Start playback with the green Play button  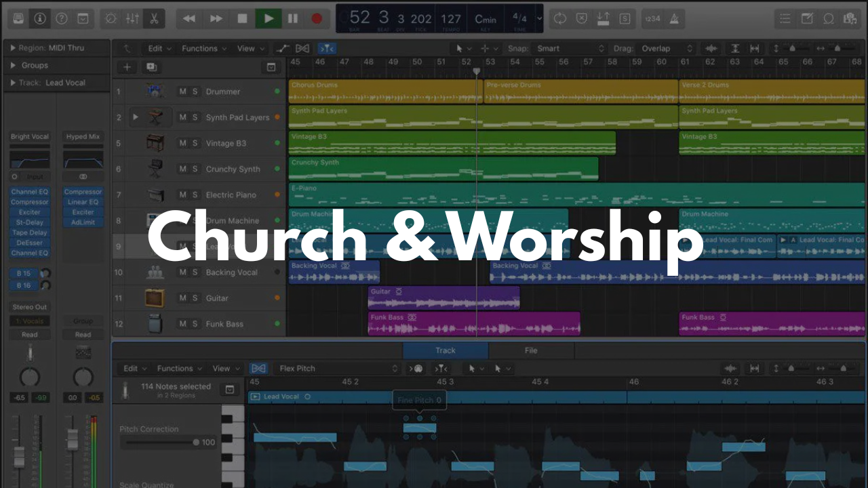(269, 18)
